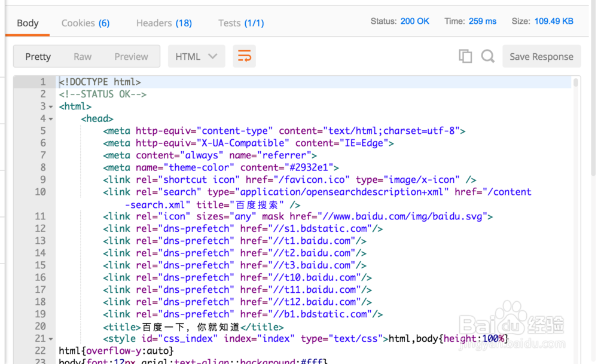
Task: Collapse the html tag on line 3
Action: [51, 107]
